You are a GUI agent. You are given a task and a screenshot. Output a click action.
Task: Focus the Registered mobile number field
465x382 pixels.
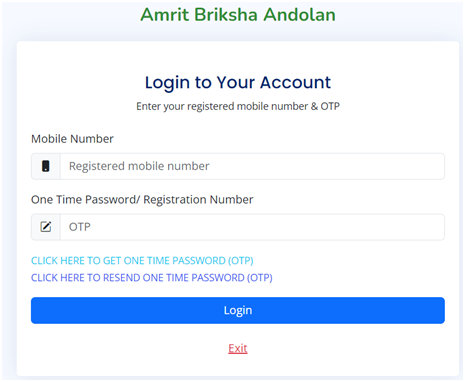click(252, 166)
